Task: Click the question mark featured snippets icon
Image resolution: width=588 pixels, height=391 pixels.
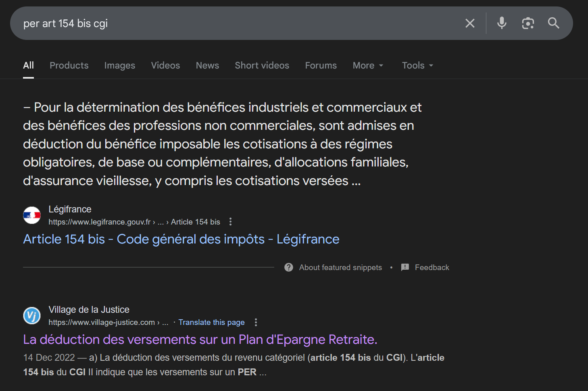Action: pyautogui.click(x=289, y=267)
